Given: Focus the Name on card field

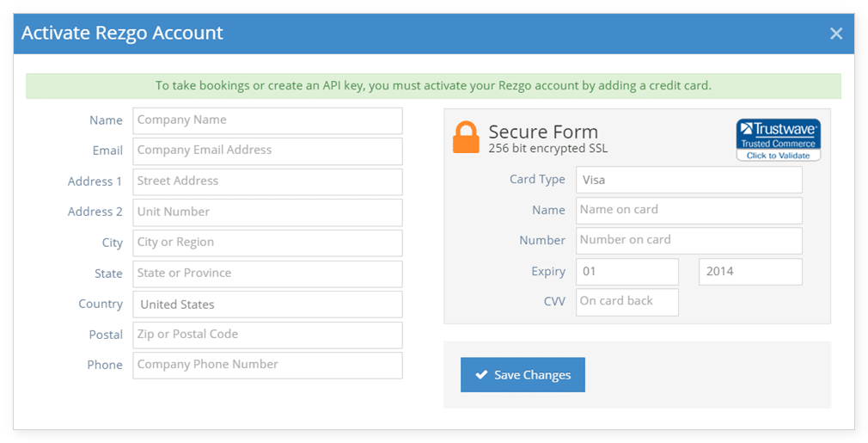Looking at the screenshot, I should point(688,211).
